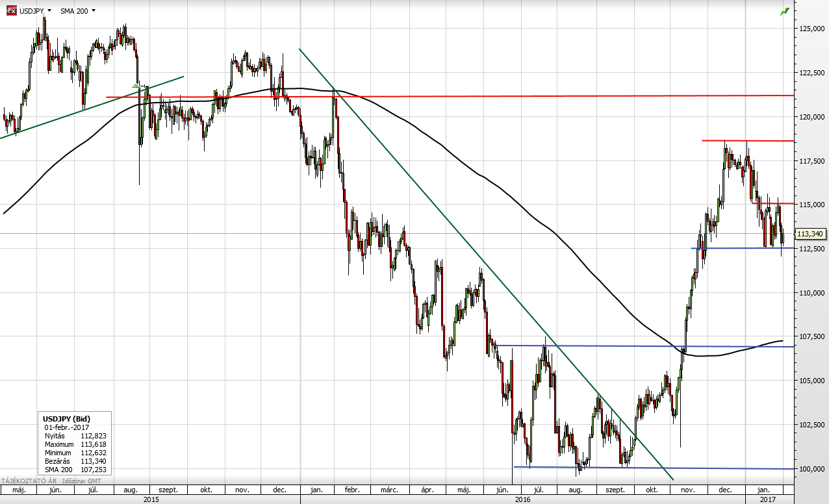This screenshot has height=504, width=829.
Task: Click the febr. month label on time axis
Action: click(x=353, y=490)
